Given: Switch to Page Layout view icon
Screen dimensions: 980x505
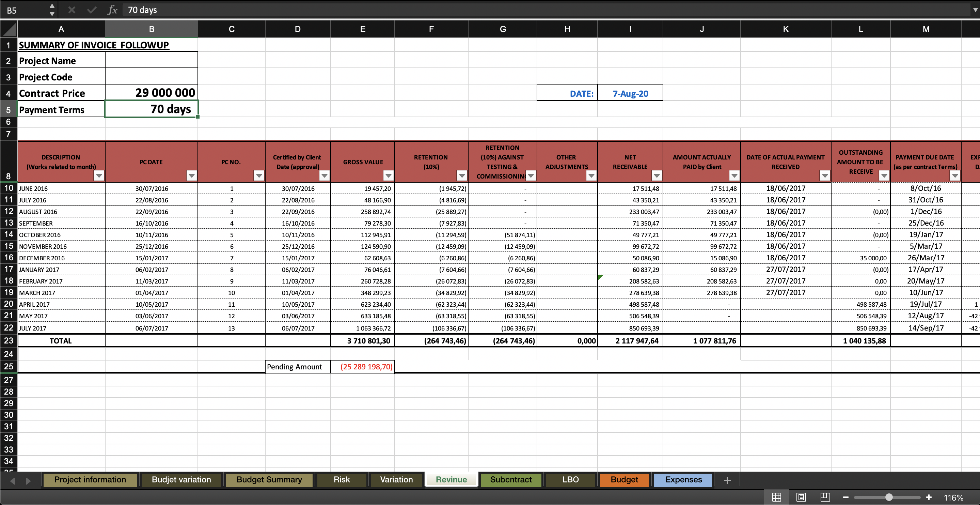Looking at the screenshot, I should tap(801, 498).
